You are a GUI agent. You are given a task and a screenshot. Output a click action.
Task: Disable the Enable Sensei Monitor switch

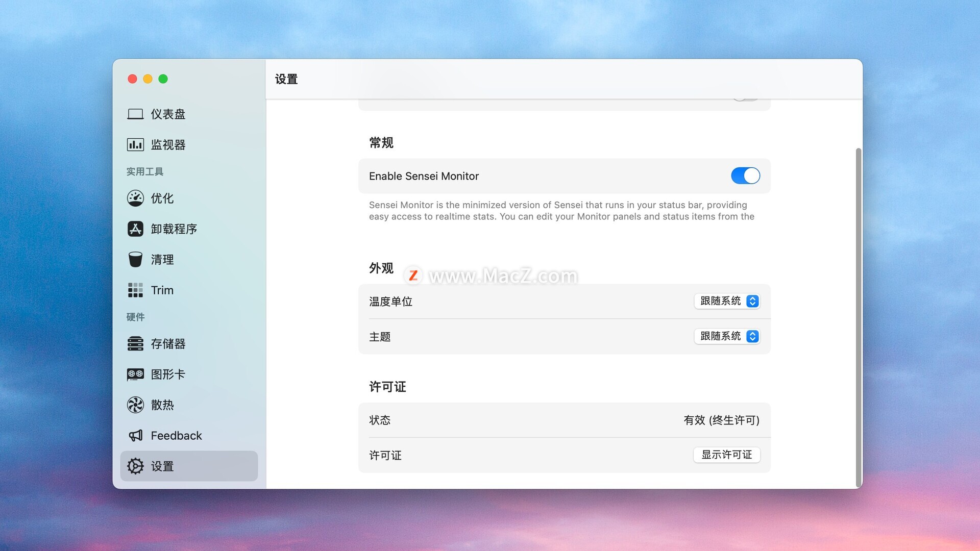(x=745, y=176)
